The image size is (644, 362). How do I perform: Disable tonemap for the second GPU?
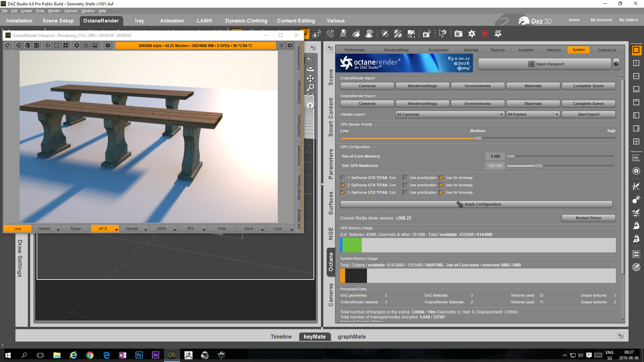click(441, 185)
